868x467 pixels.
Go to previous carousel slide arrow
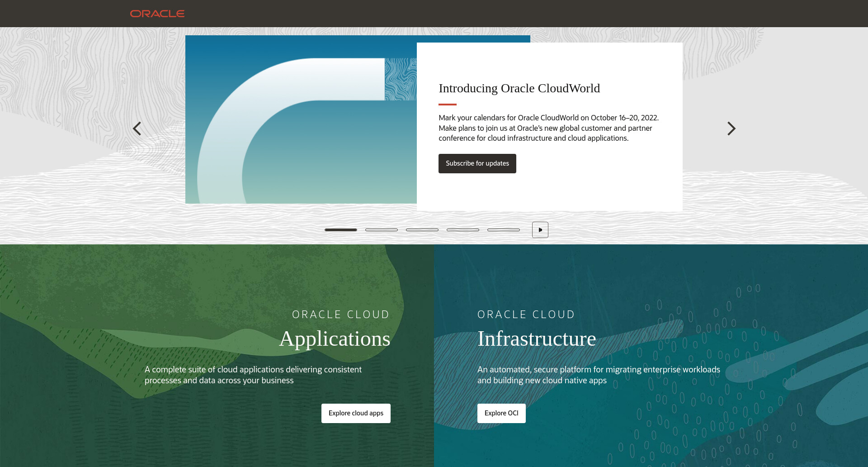[x=137, y=129]
